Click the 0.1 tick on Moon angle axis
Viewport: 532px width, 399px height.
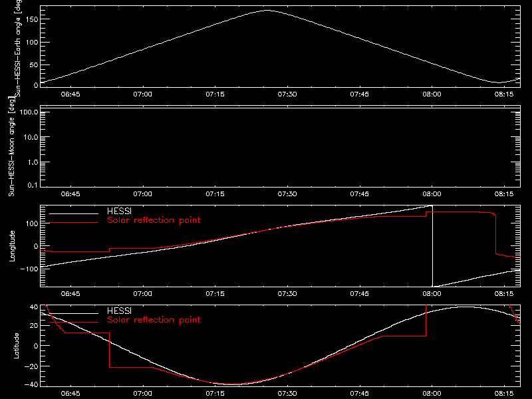(33, 185)
